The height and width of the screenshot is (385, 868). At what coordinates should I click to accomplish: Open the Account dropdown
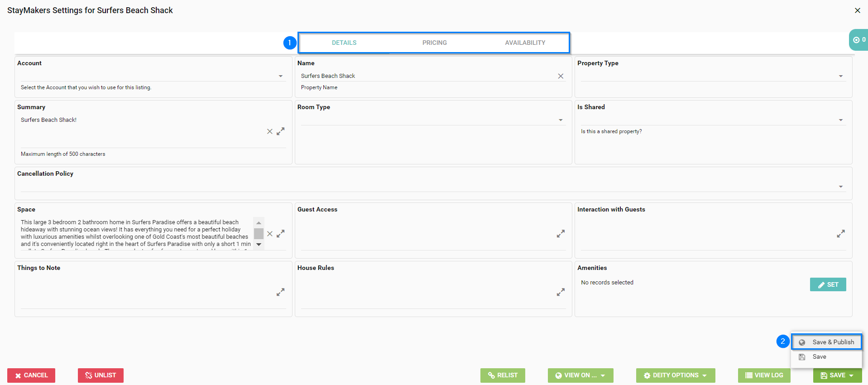click(x=281, y=76)
